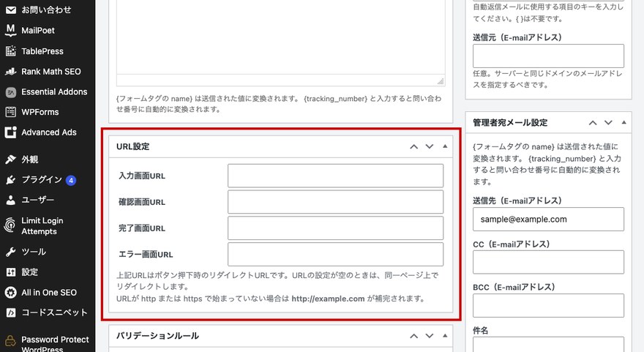The image size is (644, 352).
Task: Click the 確認画面URL label
Action: 142,202
